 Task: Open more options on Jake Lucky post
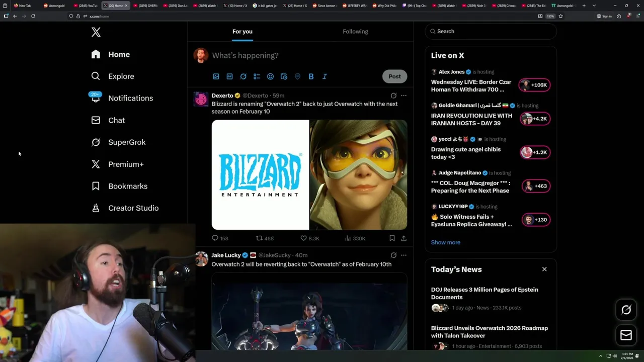[404, 255]
